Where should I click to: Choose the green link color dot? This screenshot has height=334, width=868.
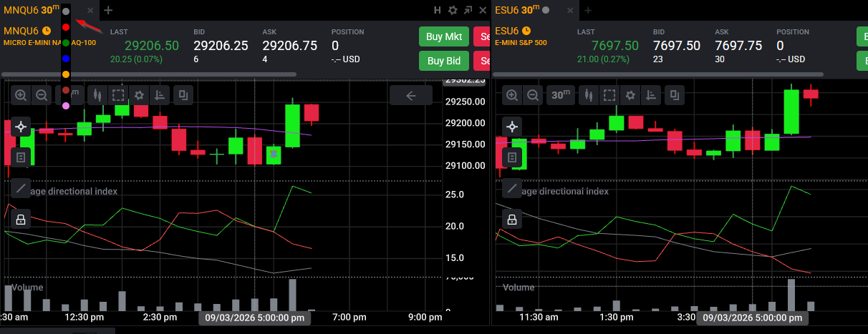66,43
